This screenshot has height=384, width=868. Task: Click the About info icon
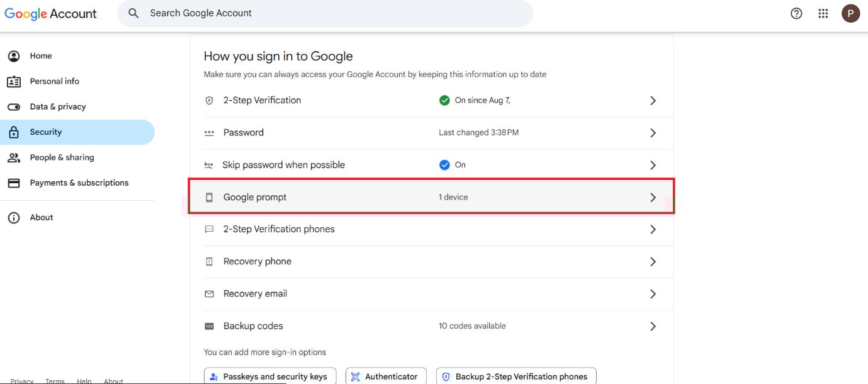[x=14, y=218]
